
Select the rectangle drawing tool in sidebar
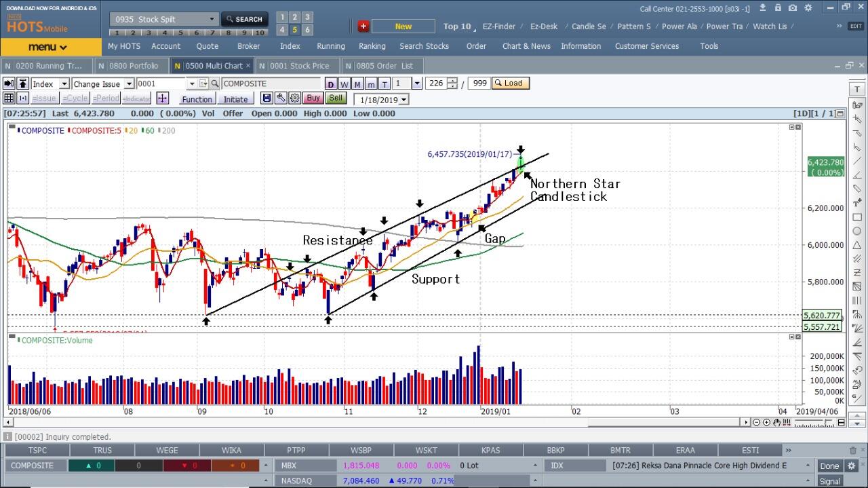coord(857,217)
